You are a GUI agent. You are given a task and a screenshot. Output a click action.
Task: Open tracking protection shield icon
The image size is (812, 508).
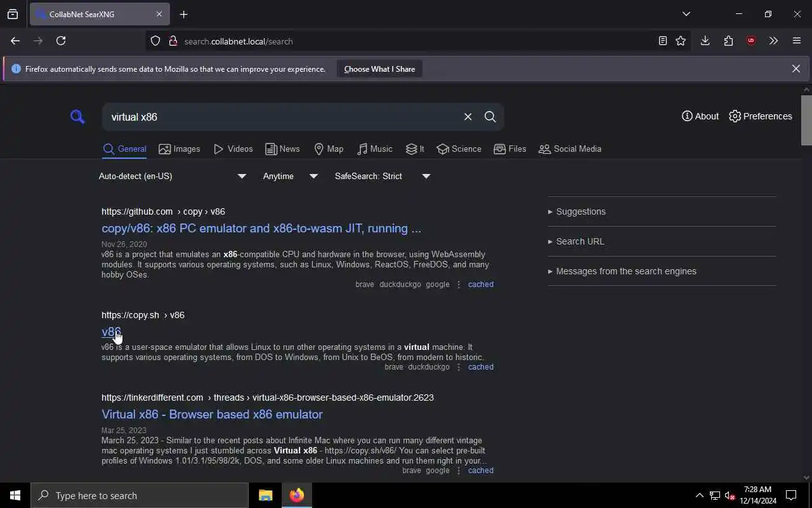pyautogui.click(x=155, y=41)
